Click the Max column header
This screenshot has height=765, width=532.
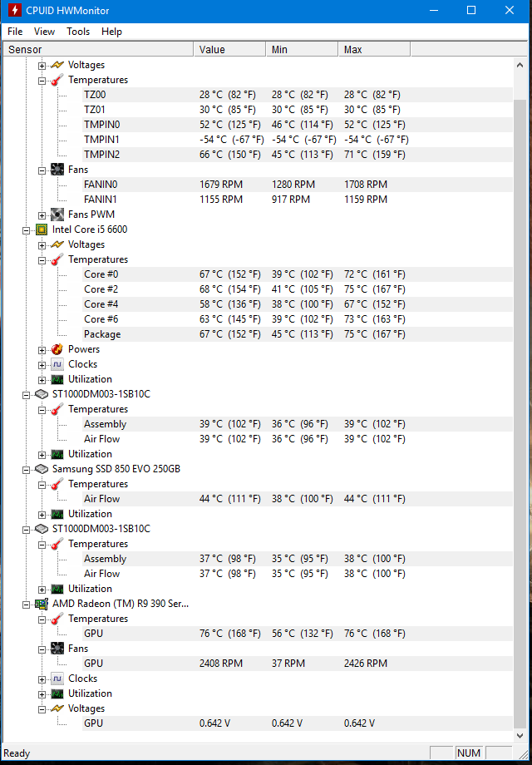click(375, 50)
